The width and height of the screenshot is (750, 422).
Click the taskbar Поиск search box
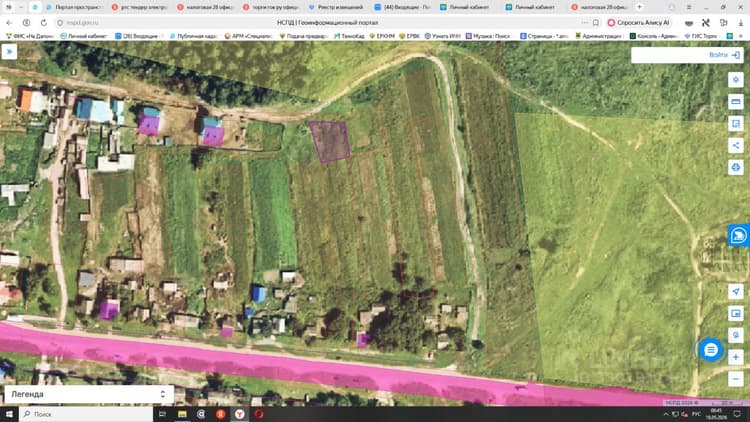click(86, 414)
